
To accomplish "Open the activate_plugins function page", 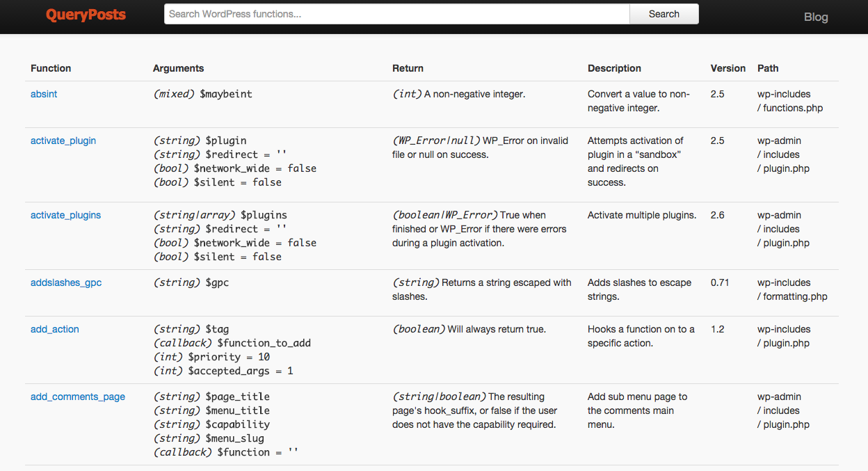I will coord(65,215).
